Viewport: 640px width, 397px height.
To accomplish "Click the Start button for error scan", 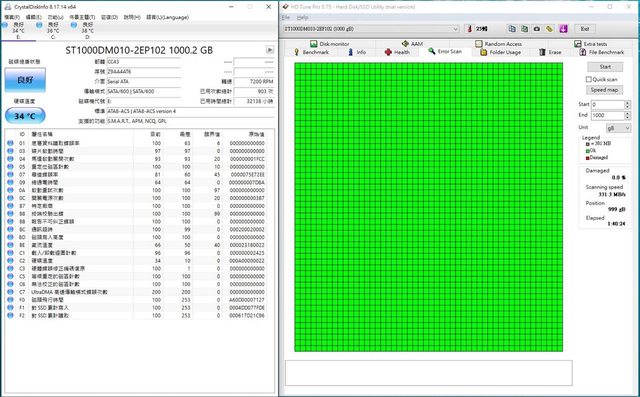I will click(605, 67).
